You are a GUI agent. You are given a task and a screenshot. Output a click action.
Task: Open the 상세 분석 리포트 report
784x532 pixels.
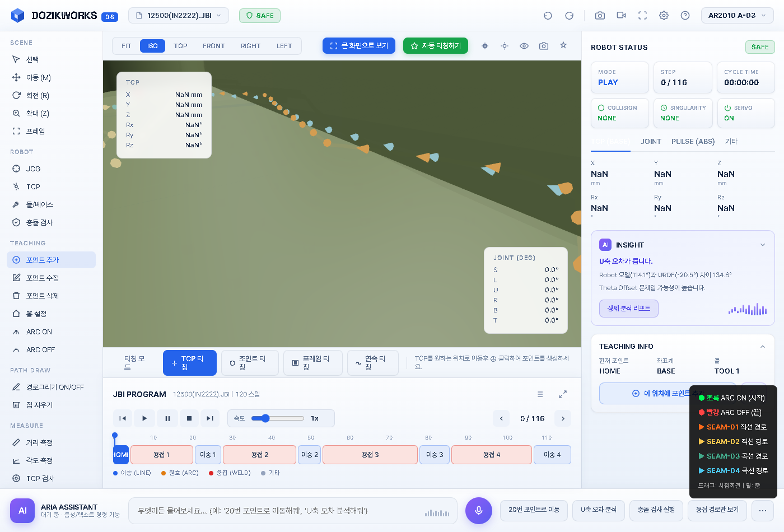coord(629,309)
